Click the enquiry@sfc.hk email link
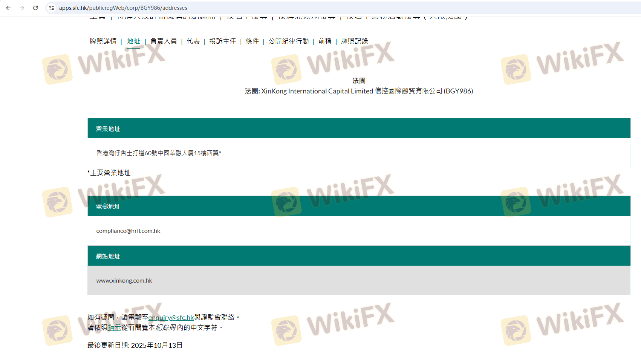 pos(171,318)
